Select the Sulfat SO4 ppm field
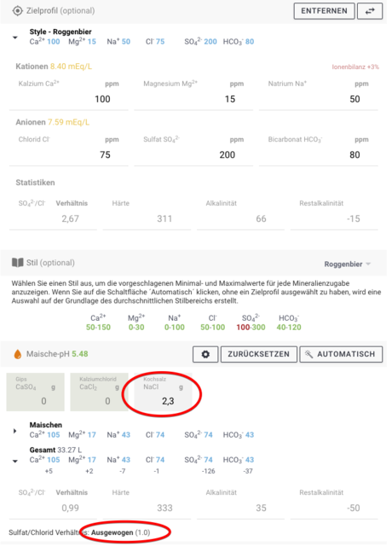392x546 pixels. coord(193,150)
